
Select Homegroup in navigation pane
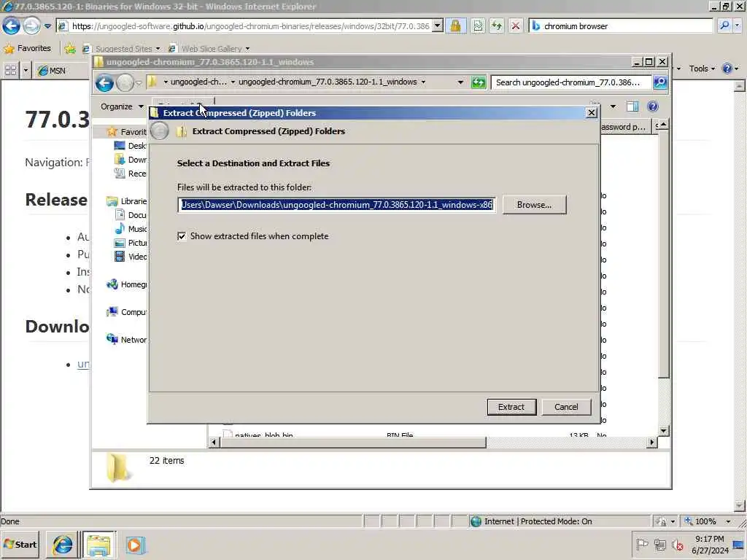(127, 284)
